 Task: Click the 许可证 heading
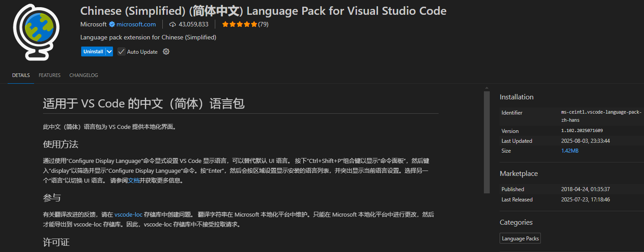[x=56, y=243]
